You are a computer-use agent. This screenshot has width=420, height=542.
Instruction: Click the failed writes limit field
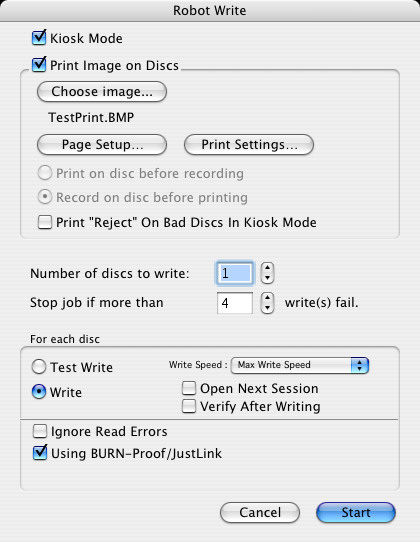pyautogui.click(x=235, y=303)
